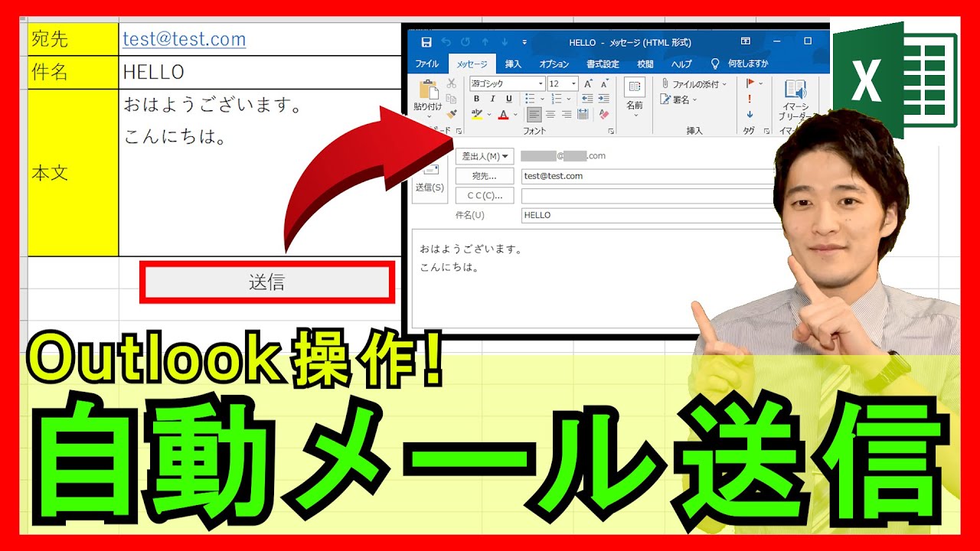The image size is (980, 551).
Task: Open the 校閲 ribbon tab
Action: pyautogui.click(x=645, y=64)
